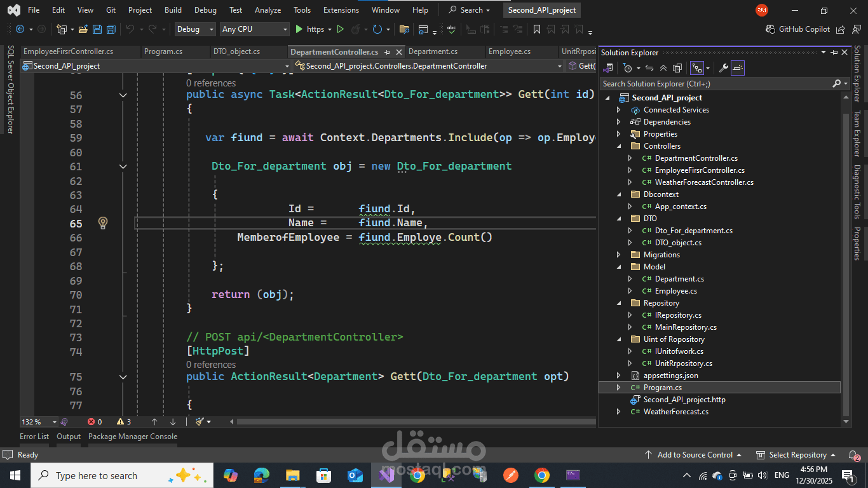Viewport: 868px width, 488px height.
Task: Toggle Preview Selected Items in Solution Explorer
Action: (x=738, y=68)
